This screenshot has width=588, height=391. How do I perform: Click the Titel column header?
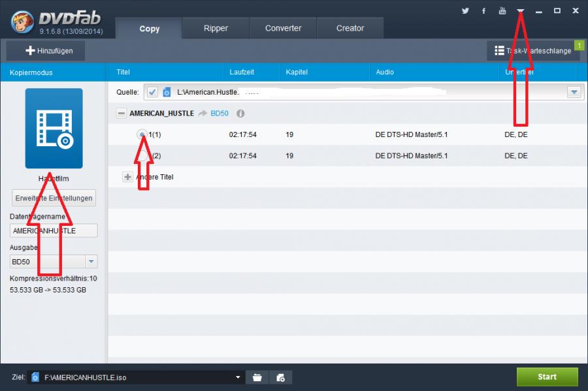coord(123,72)
